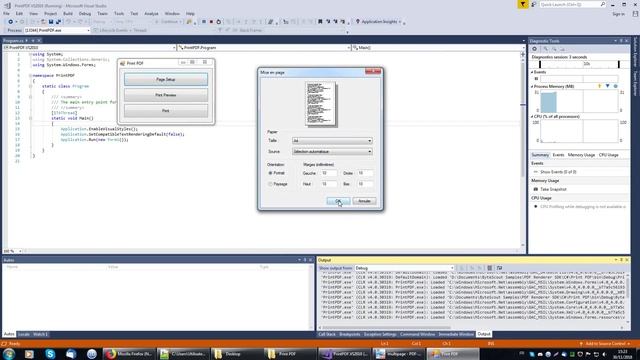Image resolution: width=640 pixels, height=360 pixels.
Task: Open the PrintPDF.Program class navigation dropdown
Action: point(264,48)
